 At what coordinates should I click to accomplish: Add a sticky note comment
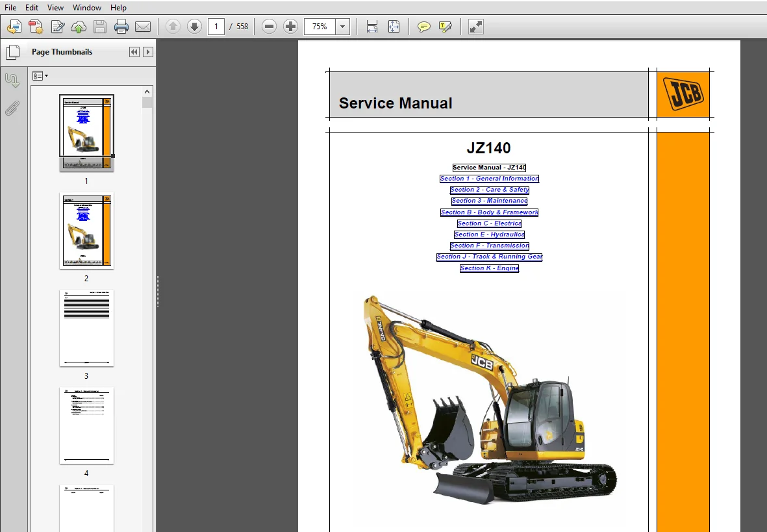(x=423, y=27)
